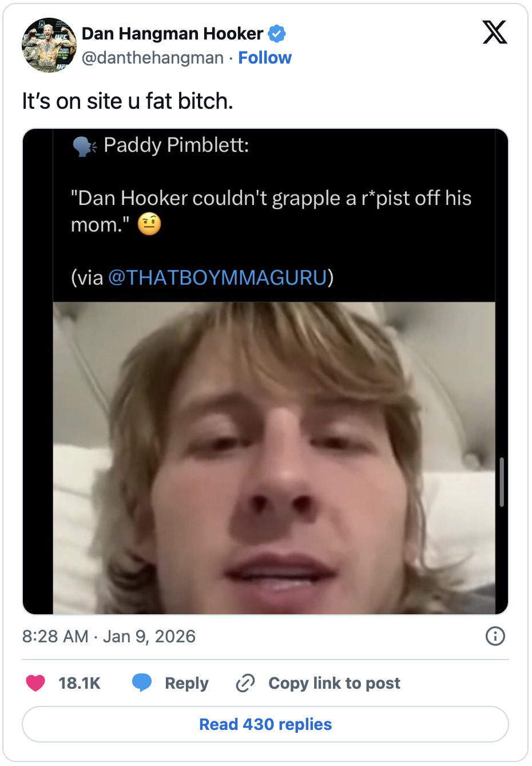The height and width of the screenshot is (766, 532).
Task: Click the @danthehangman handle
Action: (153, 58)
